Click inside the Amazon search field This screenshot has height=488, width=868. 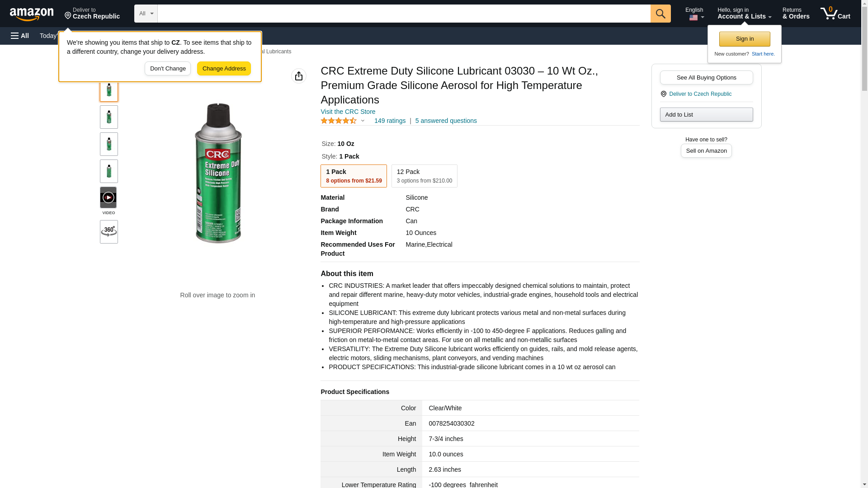(x=404, y=14)
